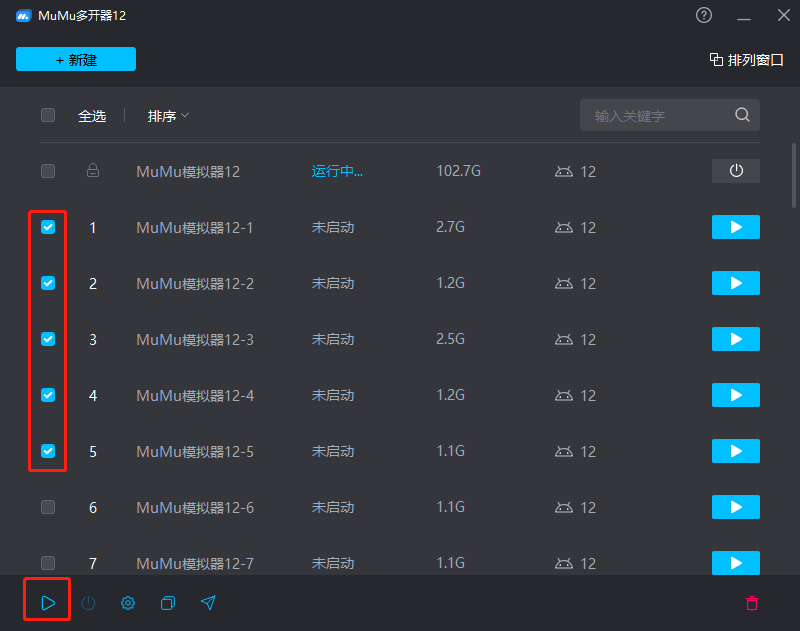Viewport: 800px width, 631px height.
Task: Check the MuMu模拟器12-7 checkbox
Action: [x=48, y=563]
